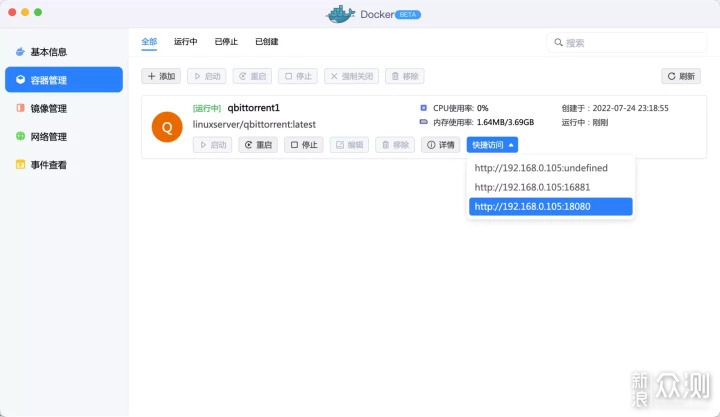720x417 pixels.
Task: Open http://192.168.0.105:18080 link
Action: click(x=551, y=207)
